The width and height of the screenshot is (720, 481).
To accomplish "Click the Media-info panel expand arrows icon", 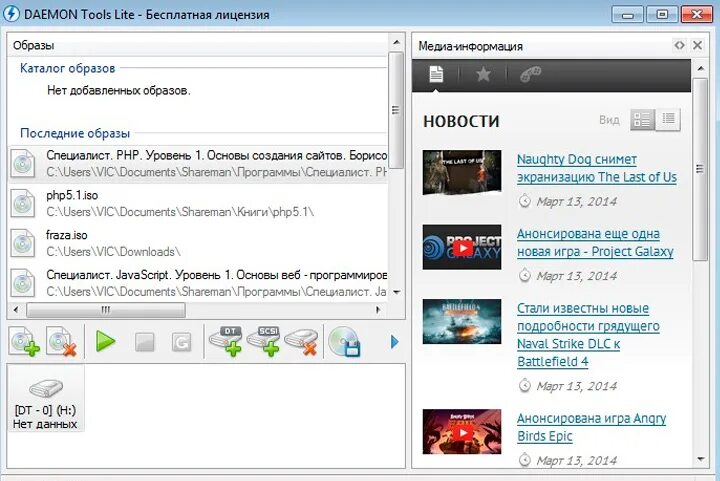I will coord(679,45).
